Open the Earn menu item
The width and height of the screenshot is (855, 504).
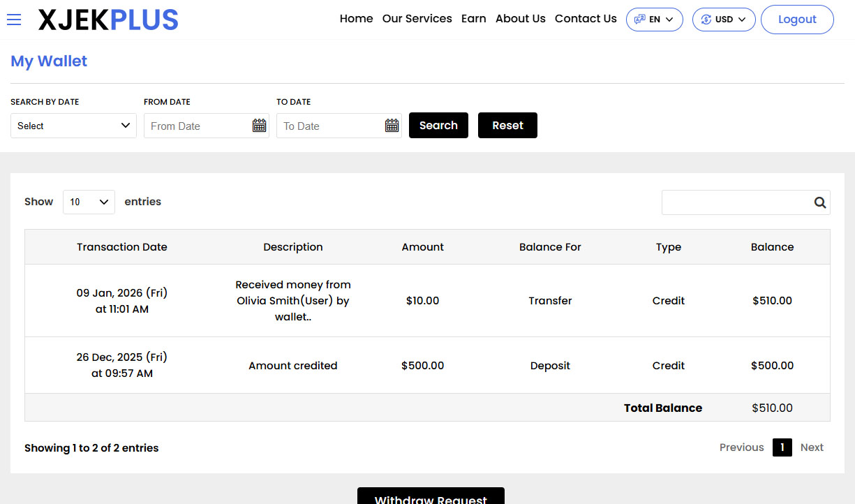(x=473, y=19)
